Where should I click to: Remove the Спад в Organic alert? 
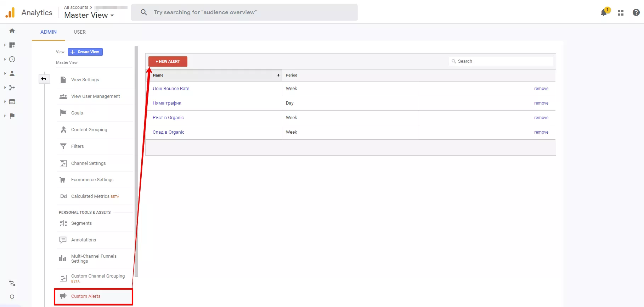coord(541,132)
